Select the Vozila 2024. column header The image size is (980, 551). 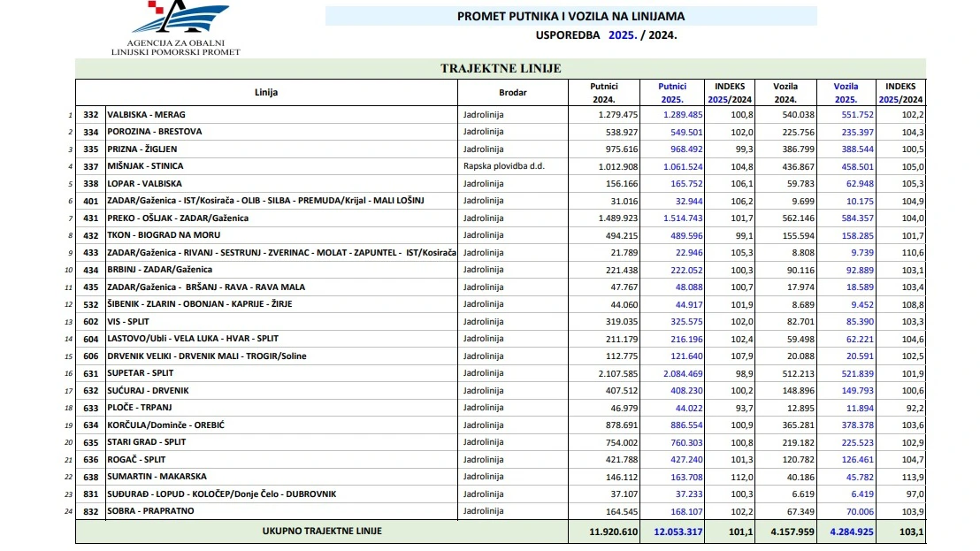coord(785,92)
